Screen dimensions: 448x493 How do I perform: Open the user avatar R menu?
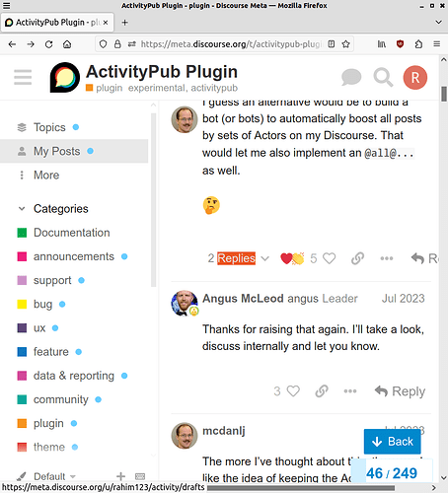[415, 78]
